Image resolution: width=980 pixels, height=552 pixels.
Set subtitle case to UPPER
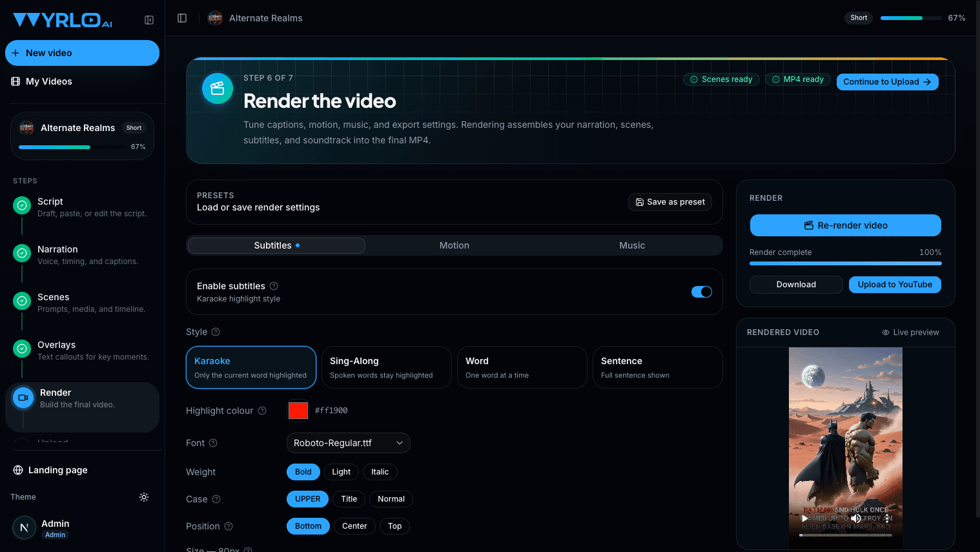coord(308,499)
